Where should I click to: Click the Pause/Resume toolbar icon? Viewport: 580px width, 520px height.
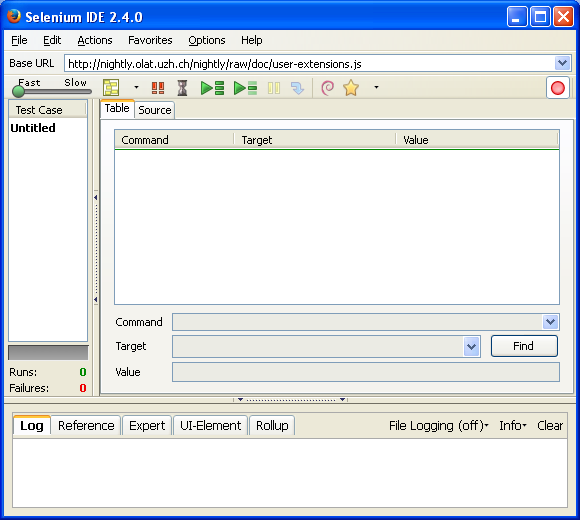[274, 88]
